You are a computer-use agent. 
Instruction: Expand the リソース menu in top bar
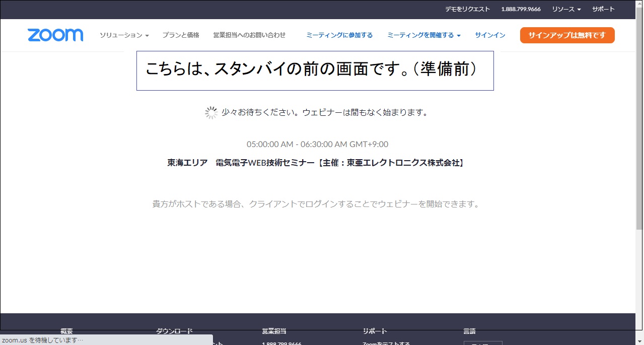pos(566,9)
